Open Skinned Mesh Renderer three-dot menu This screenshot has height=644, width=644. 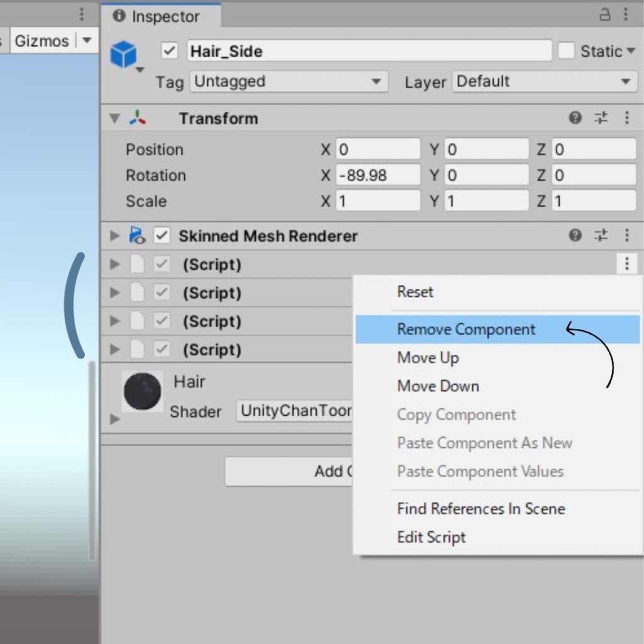[x=627, y=235]
